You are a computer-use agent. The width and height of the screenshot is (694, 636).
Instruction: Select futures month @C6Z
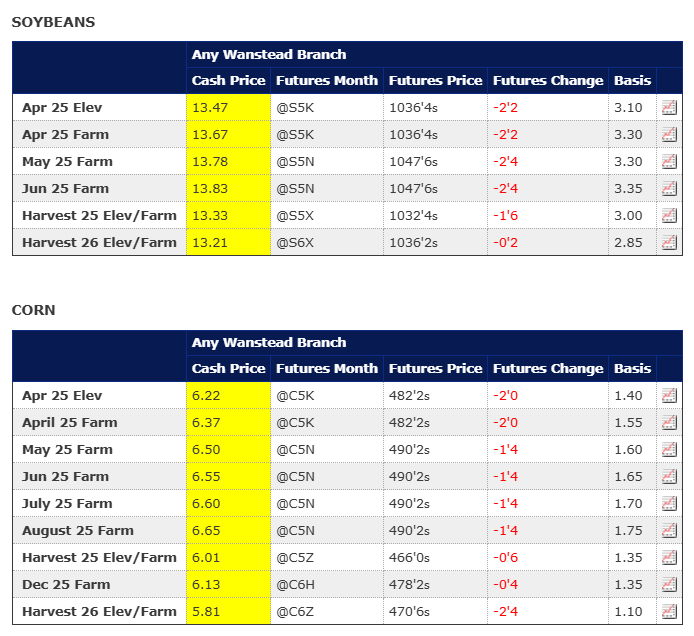tap(295, 611)
